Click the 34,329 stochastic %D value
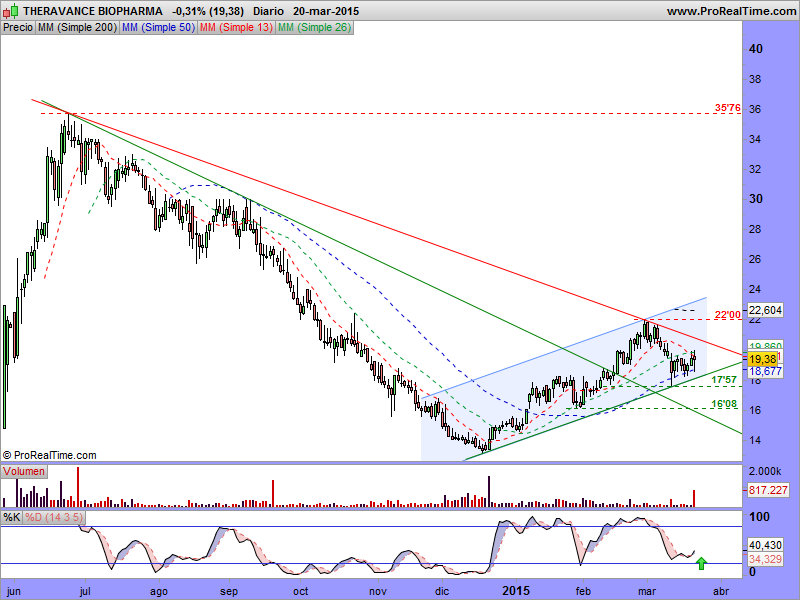The height and width of the screenshot is (600, 800). (765, 559)
